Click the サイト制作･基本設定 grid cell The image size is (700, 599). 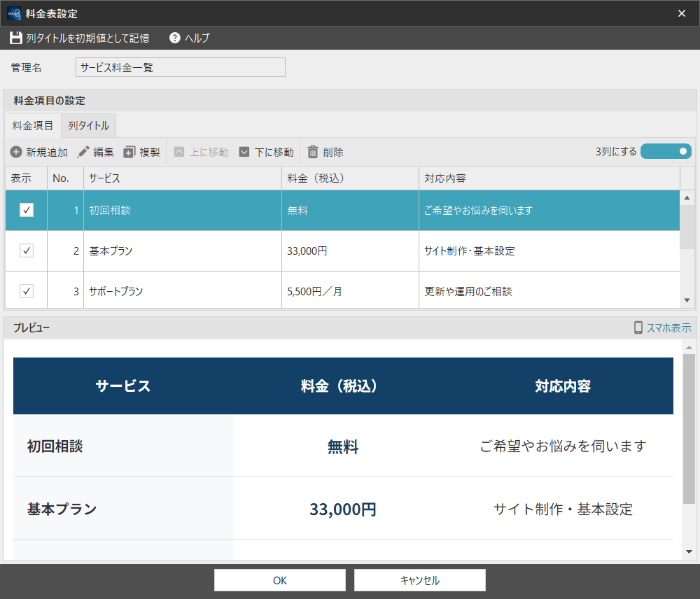[549, 251]
